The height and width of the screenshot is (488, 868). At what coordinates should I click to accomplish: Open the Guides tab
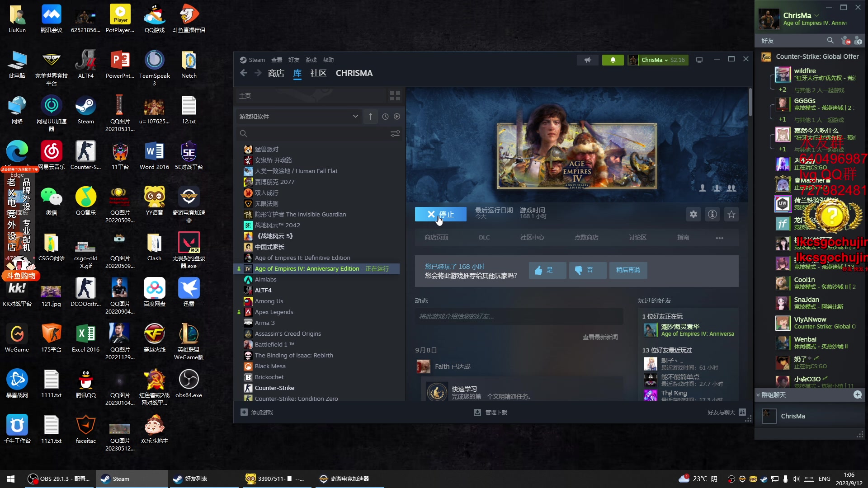tap(683, 238)
